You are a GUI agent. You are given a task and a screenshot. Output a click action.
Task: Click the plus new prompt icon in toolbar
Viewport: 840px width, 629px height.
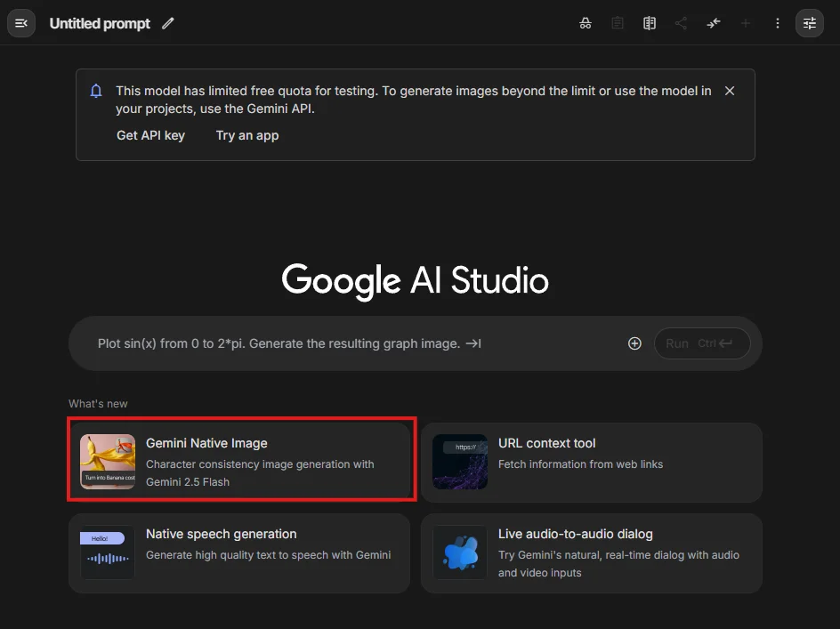click(745, 23)
